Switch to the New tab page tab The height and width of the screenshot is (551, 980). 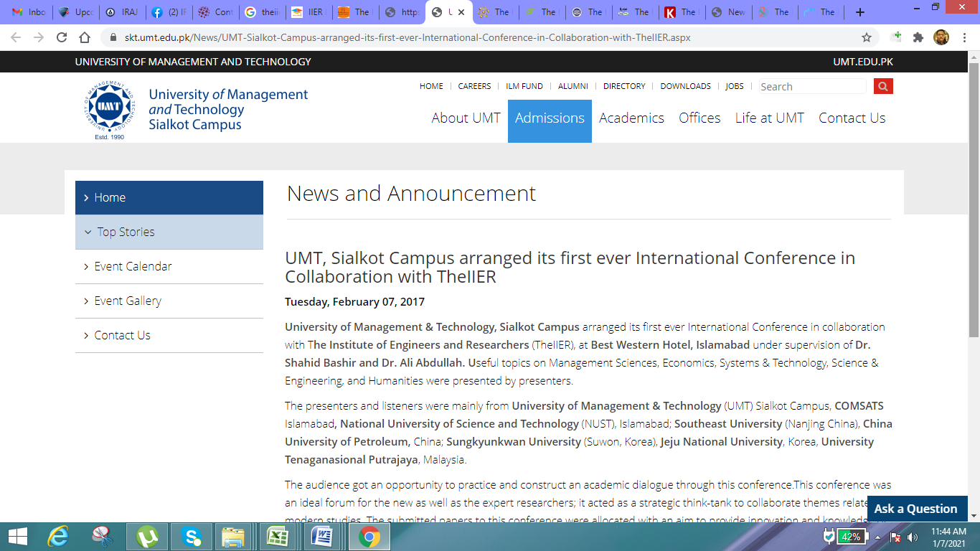[728, 12]
